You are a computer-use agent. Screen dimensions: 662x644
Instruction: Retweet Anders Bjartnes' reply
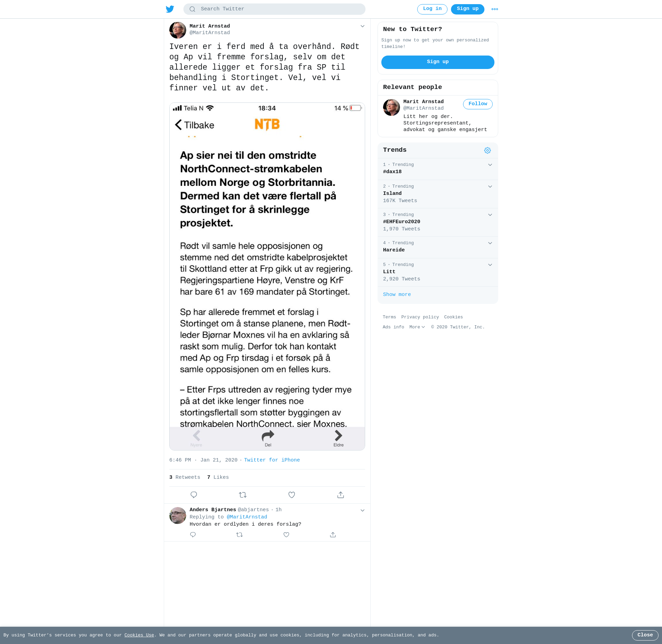click(240, 535)
